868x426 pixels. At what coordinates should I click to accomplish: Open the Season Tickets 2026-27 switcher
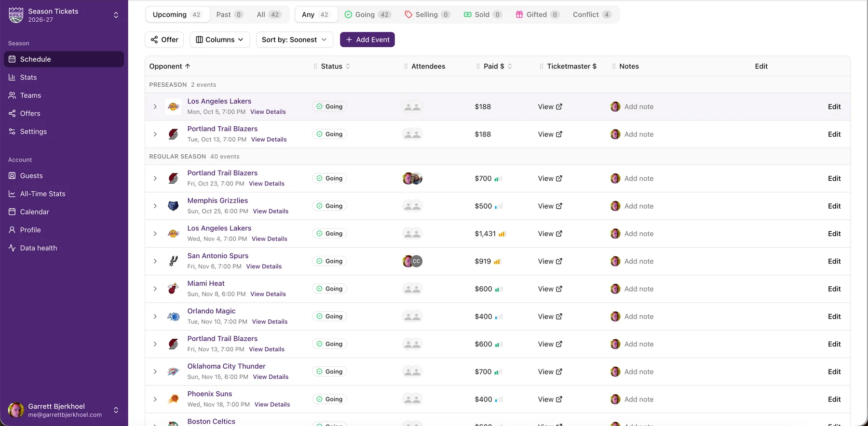(x=64, y=15)
